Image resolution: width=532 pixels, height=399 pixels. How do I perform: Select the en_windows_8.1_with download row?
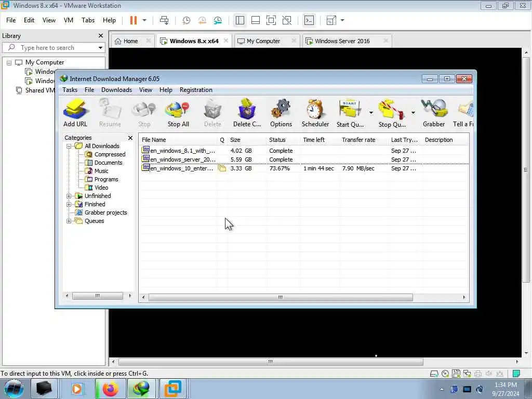point(304,151)
